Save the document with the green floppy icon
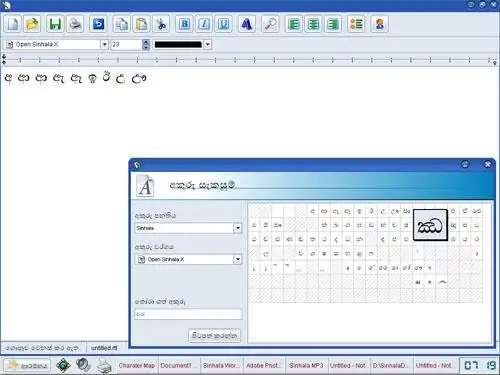The height and width of the screenshot is (375, 500). click(55, 24)
